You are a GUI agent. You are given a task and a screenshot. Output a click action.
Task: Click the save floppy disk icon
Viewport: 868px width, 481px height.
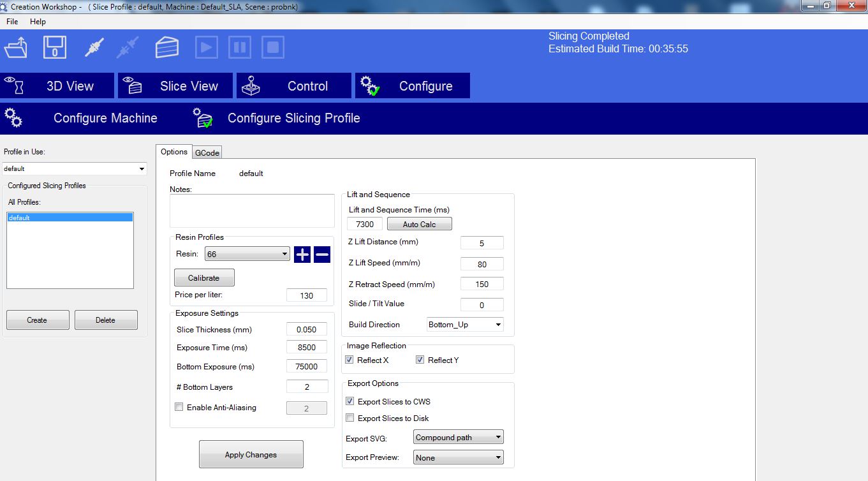click(55, 48)
